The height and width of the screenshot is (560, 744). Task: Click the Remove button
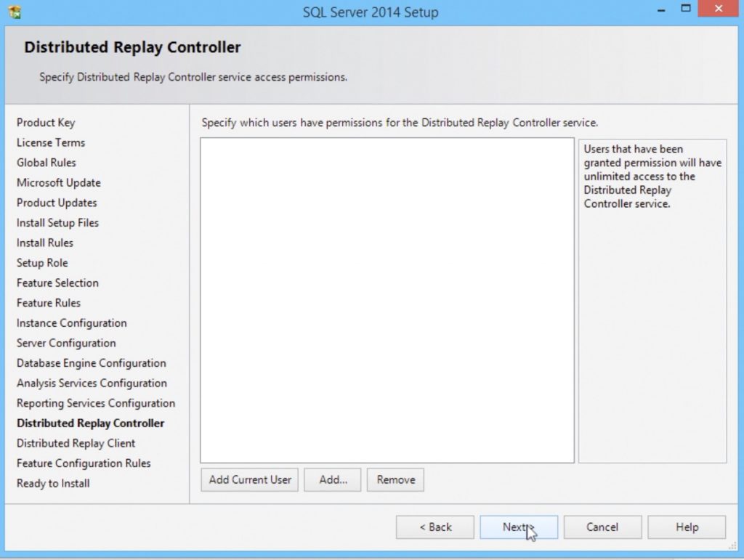(x=395, y=480)
